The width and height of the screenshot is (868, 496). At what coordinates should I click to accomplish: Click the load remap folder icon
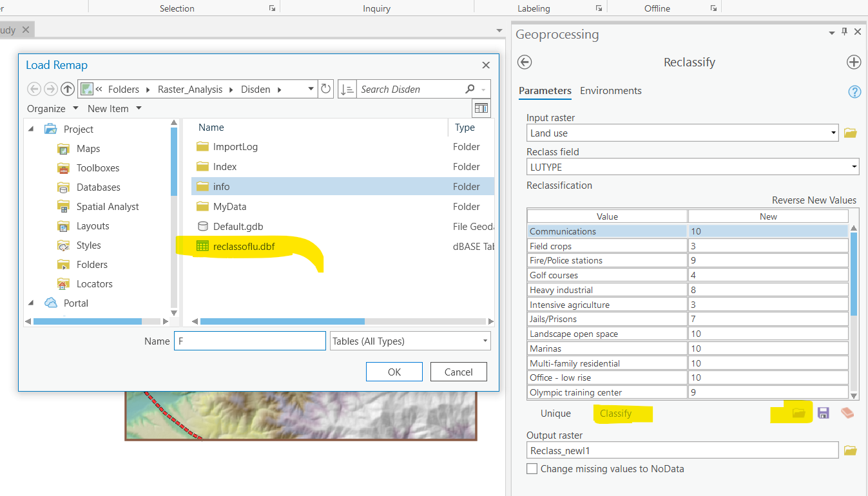coord(799,413)
